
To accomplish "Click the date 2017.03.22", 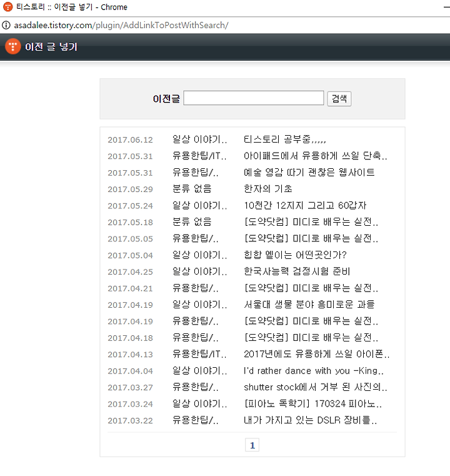I will pos(130,420).
